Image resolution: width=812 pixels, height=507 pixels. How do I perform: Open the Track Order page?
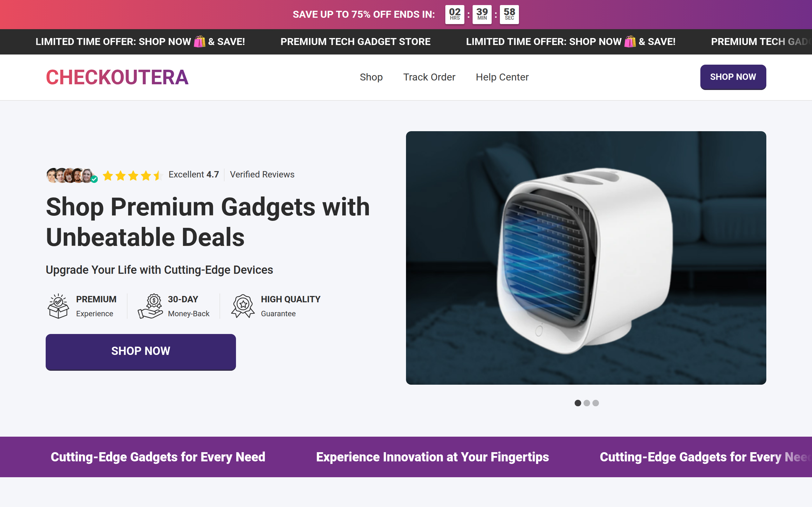click(x=429, y=77)
